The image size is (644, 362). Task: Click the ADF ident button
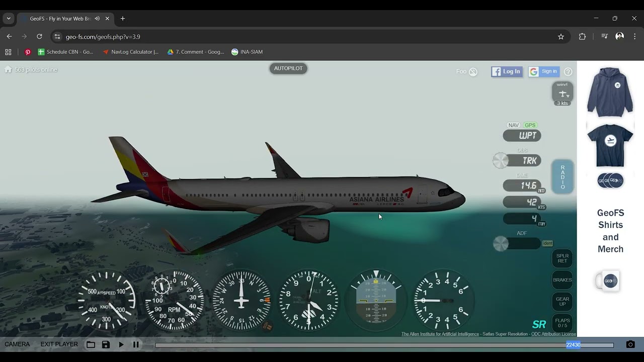coord(547,243)
